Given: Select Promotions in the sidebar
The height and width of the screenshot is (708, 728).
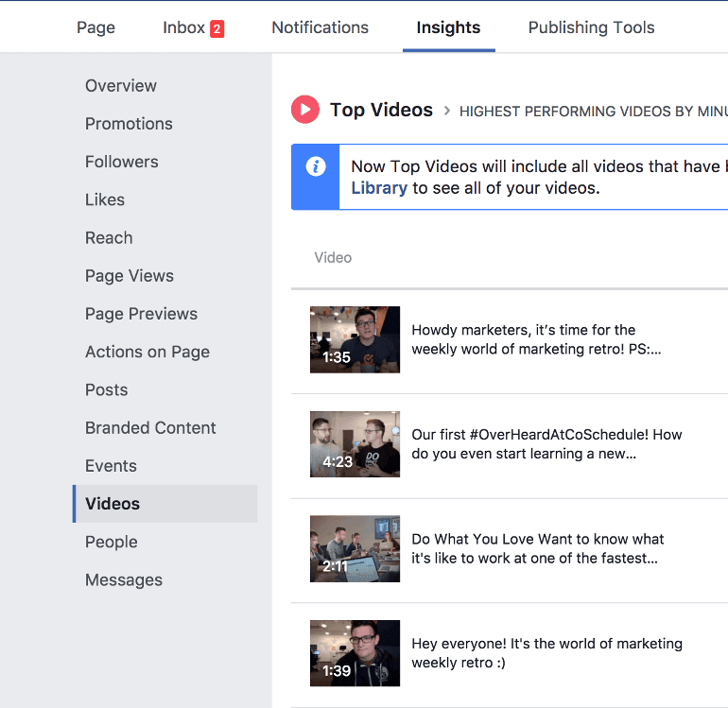Looking at the screenshot, I should click(129, 124).
